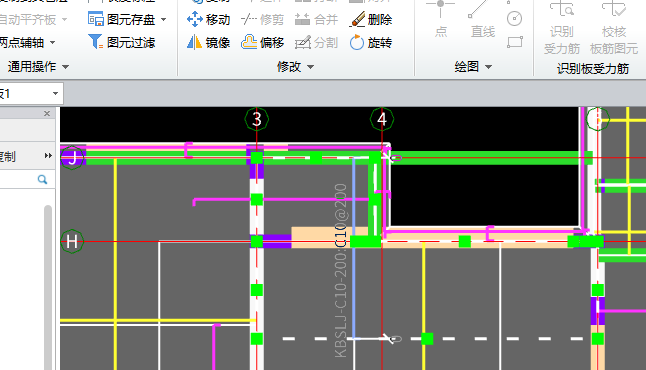Select the 分割 (Split) tool

tap(316, 42)
